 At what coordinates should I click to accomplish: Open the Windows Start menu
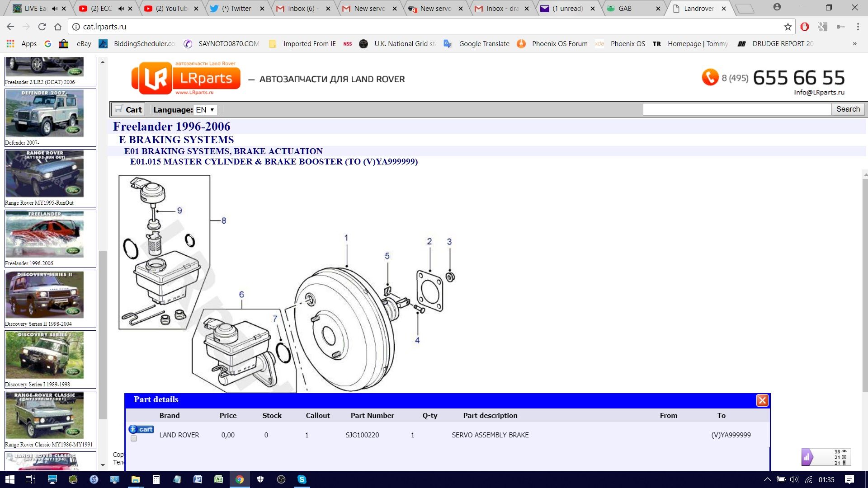tap(10, 479)
